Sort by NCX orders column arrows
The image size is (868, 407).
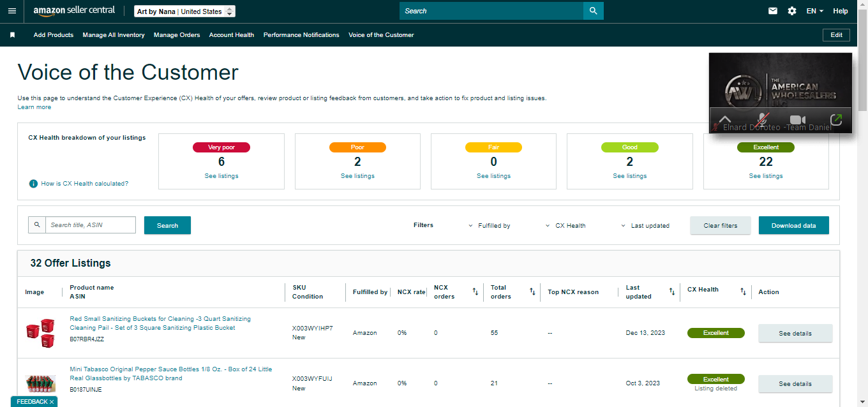(475, 292)
